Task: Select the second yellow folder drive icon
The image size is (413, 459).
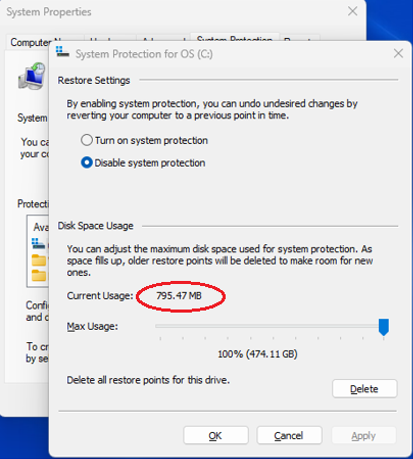Action: 39,276
